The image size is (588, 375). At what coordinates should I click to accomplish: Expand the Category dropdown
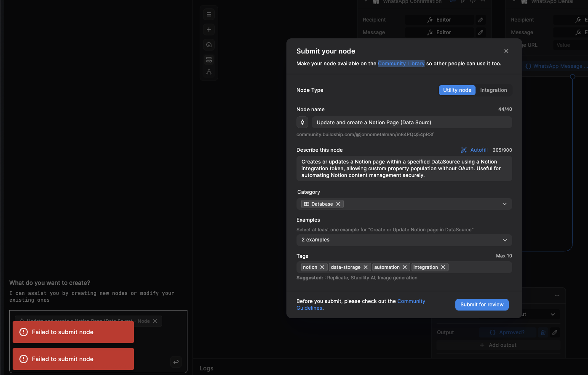(x=505, y=204)
